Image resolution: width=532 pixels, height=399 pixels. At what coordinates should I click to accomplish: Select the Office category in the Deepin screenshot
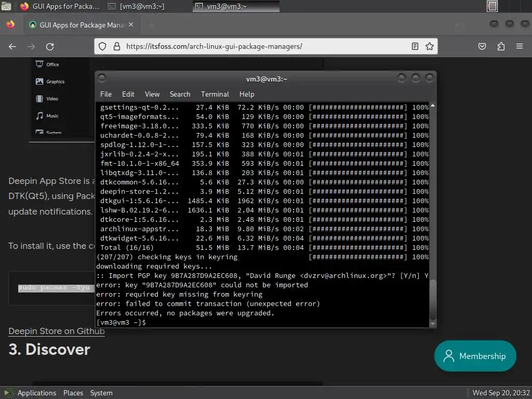click(47, 64)
